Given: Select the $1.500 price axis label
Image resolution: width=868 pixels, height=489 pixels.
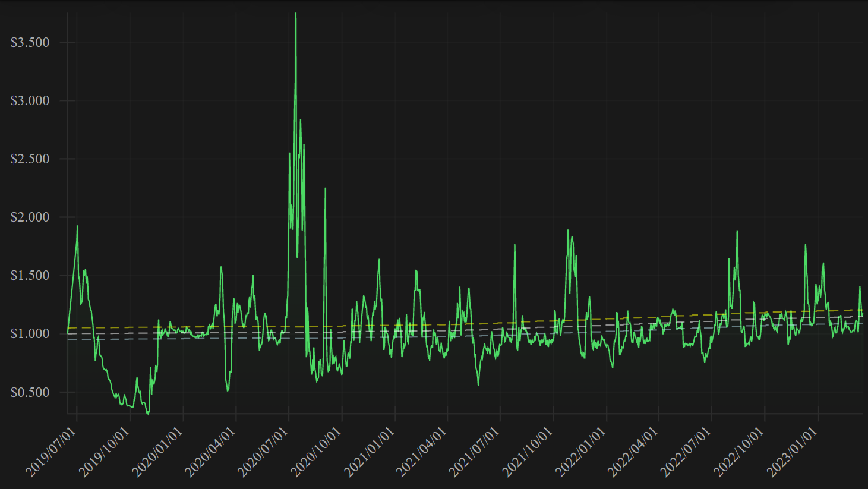Looking at the screenshot, I should click(x=30, y=275).
